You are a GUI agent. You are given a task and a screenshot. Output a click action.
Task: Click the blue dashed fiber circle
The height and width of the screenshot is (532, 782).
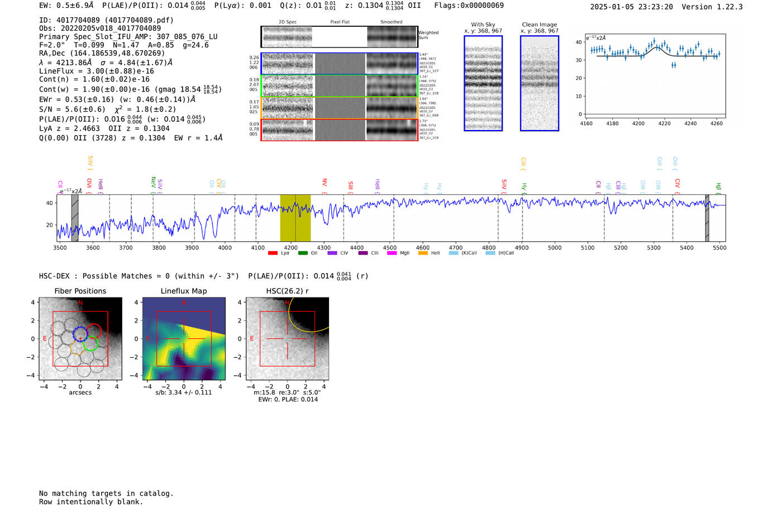[x=80, y=334]
